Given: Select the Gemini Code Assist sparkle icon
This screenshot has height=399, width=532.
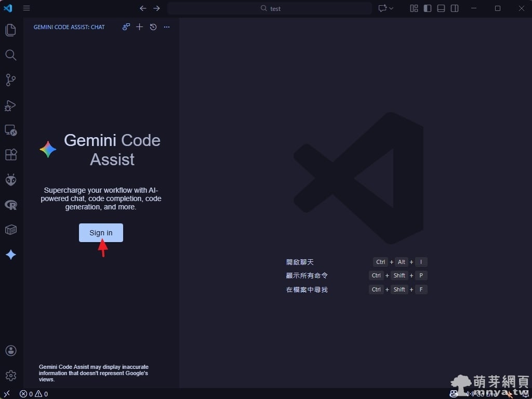Looking at the screenshot, I should pos(10,255).
